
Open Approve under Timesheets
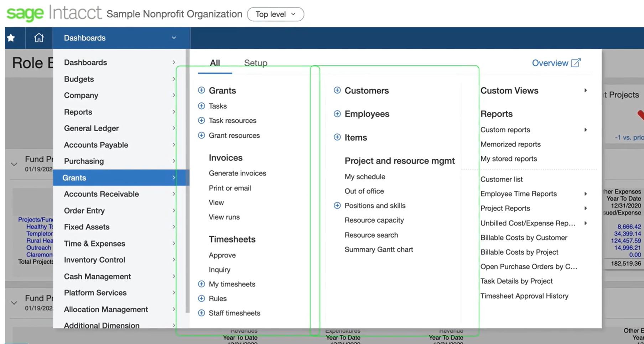coord(222,255)
